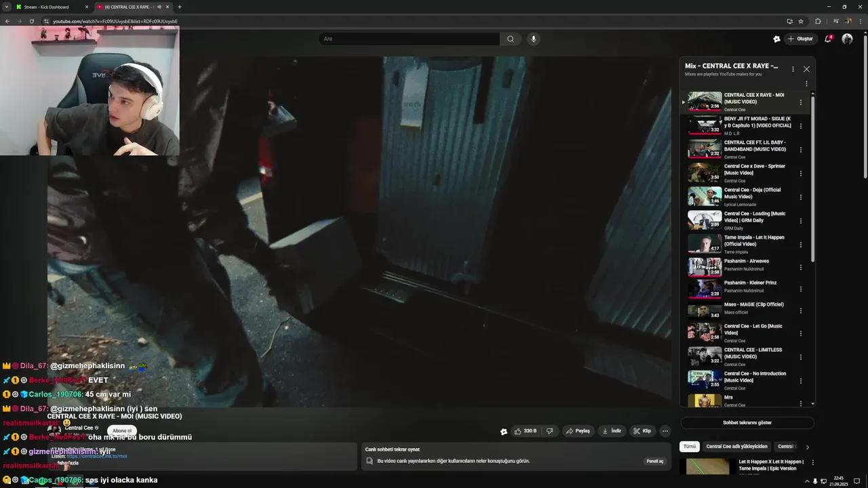Focus the YouTube 'Ara' search field
868x488 pixels.
coord(409,39)
